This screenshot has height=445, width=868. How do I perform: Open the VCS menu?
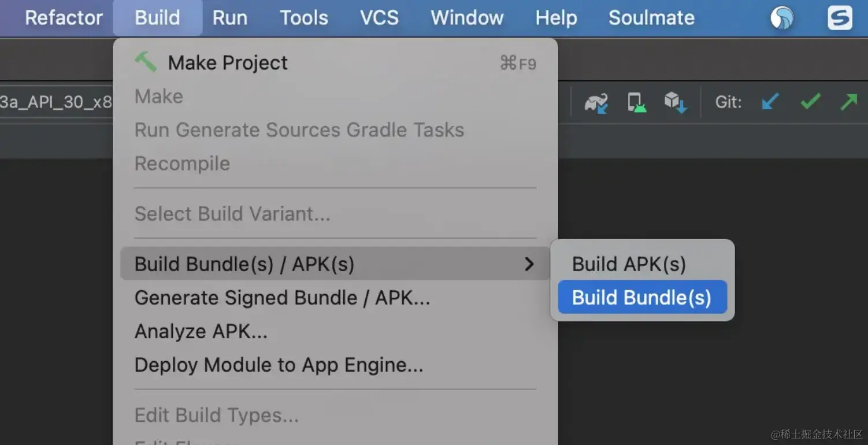pos(379,17)
